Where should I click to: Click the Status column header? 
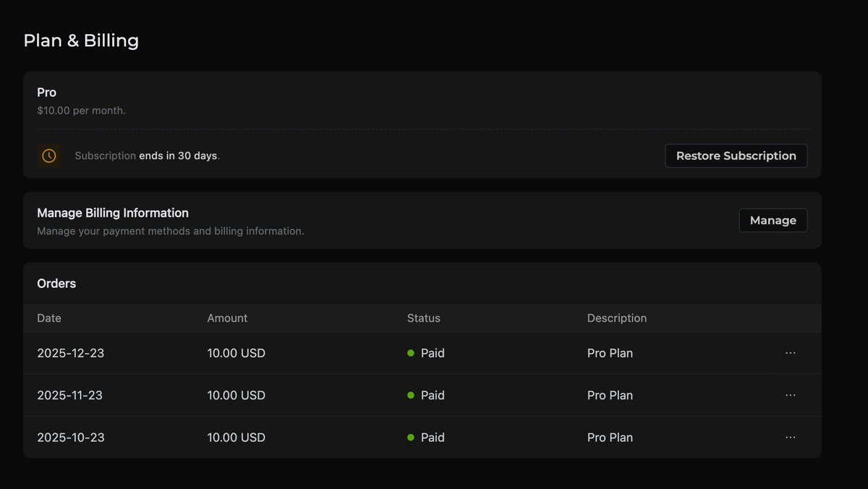pos(424,318)
